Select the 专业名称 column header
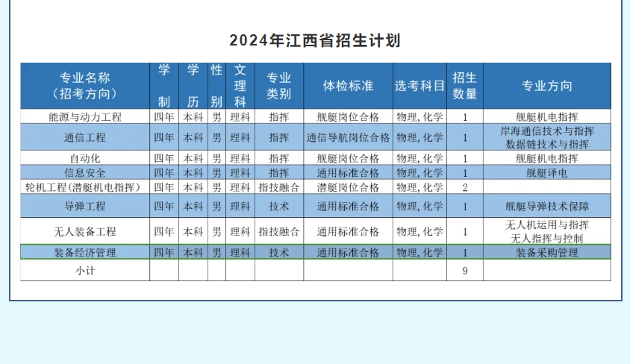 [x=85, y=86]
